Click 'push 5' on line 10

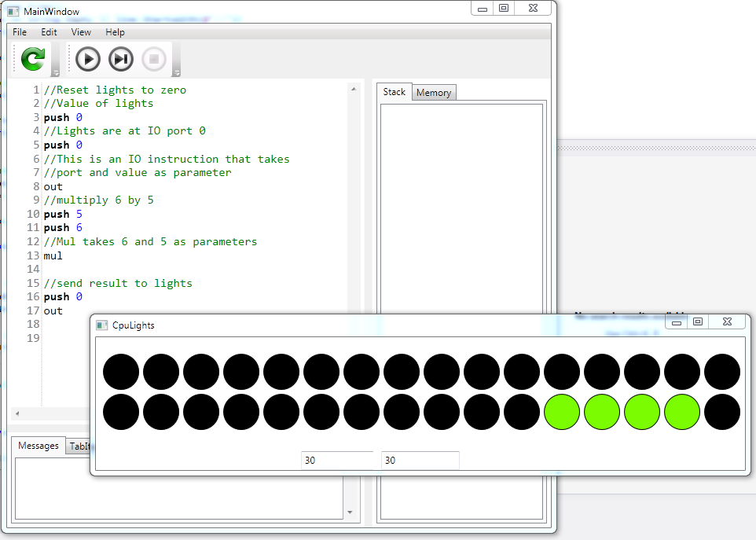tap(63, 214)
